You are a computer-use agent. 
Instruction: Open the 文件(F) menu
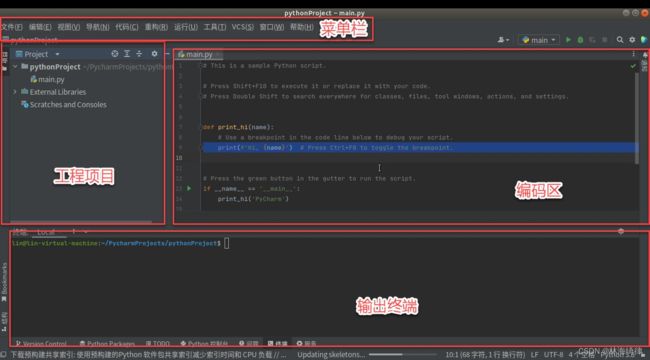click(12, 27)
